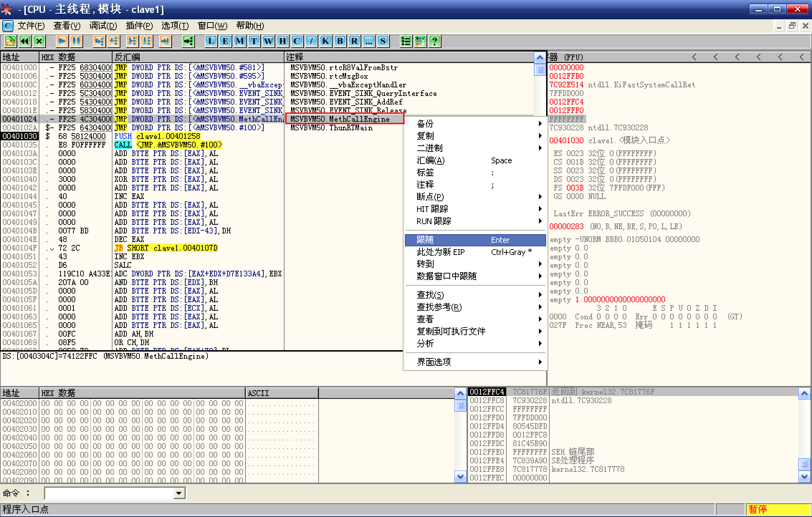This screenshot has width=812, height=517.
Task: Open the Memory map M button
Action: coord(239,41)
